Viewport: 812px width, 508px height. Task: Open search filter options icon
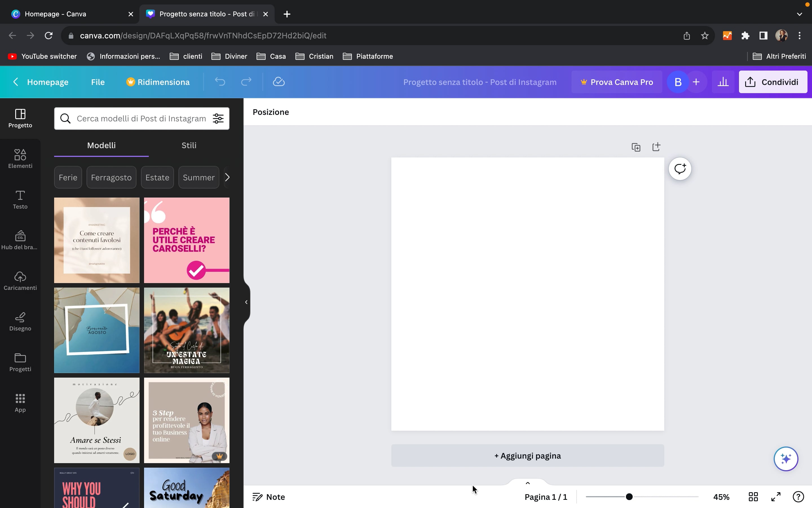tap(218, 118)
